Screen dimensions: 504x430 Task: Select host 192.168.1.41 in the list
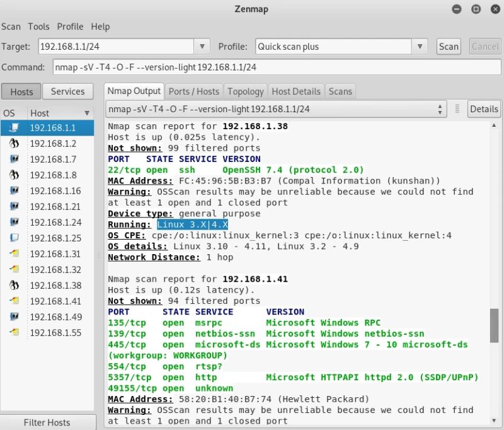click(47, 301)
